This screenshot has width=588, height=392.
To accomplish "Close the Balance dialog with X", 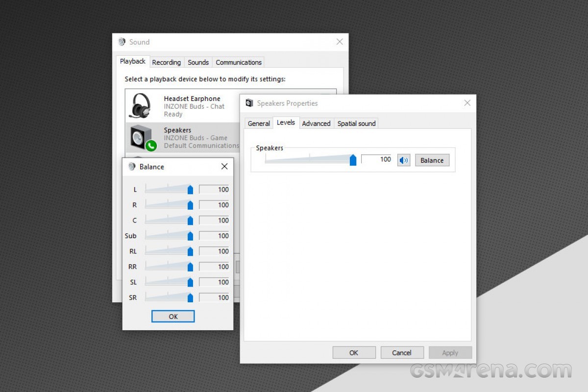I will coord(224,167).
